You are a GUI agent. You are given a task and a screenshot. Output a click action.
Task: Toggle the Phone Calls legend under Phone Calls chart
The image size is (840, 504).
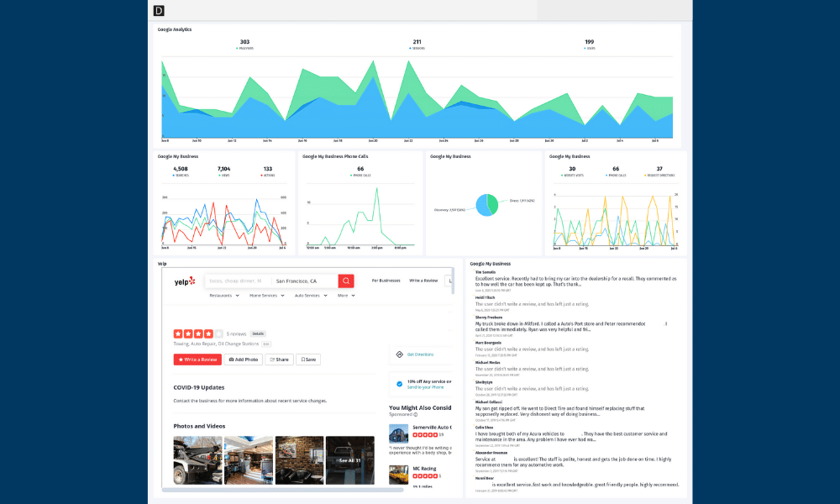360,171
